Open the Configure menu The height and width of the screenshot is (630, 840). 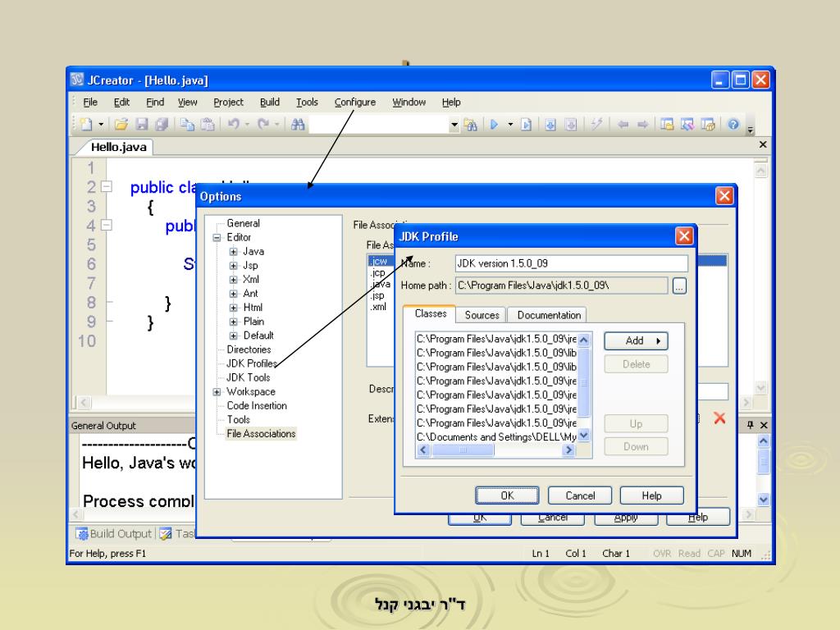tap(354, 103)
